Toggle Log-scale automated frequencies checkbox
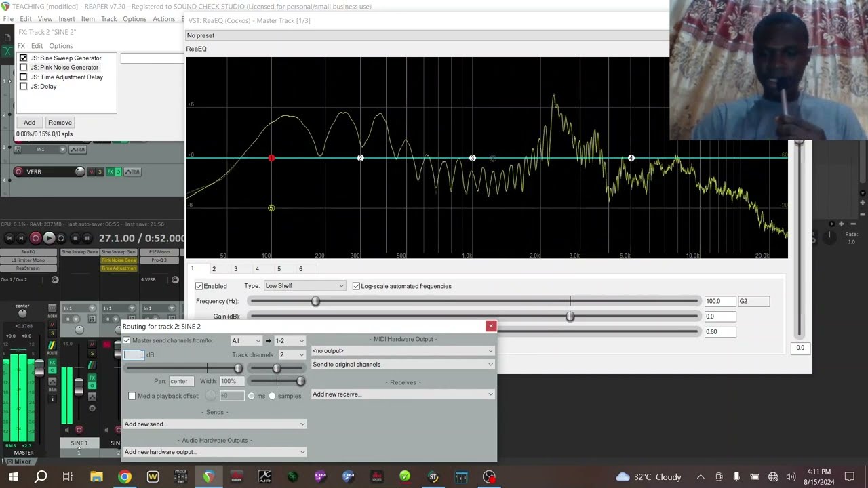 coord(356,286)
